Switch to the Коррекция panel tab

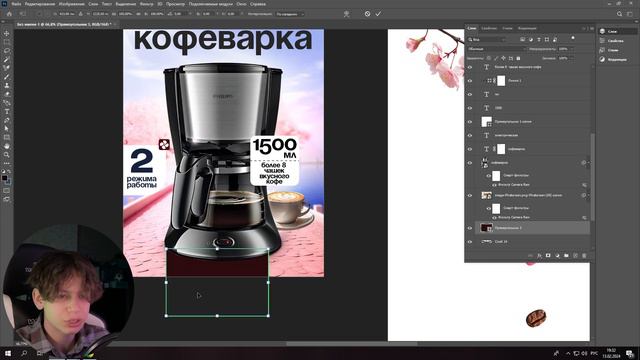click(527, 28)
